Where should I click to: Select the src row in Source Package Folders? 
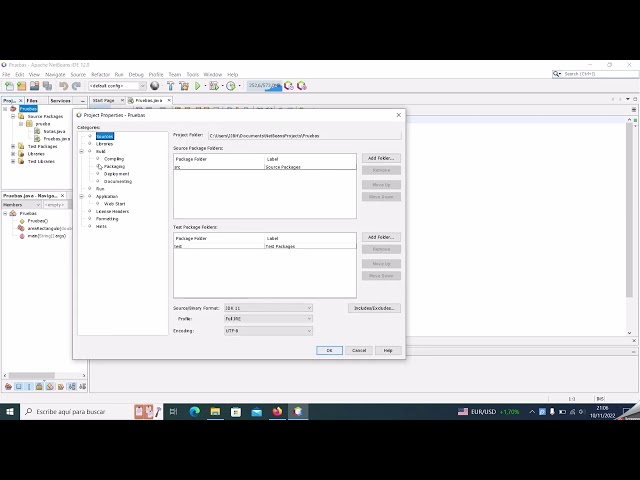point(265,167)
